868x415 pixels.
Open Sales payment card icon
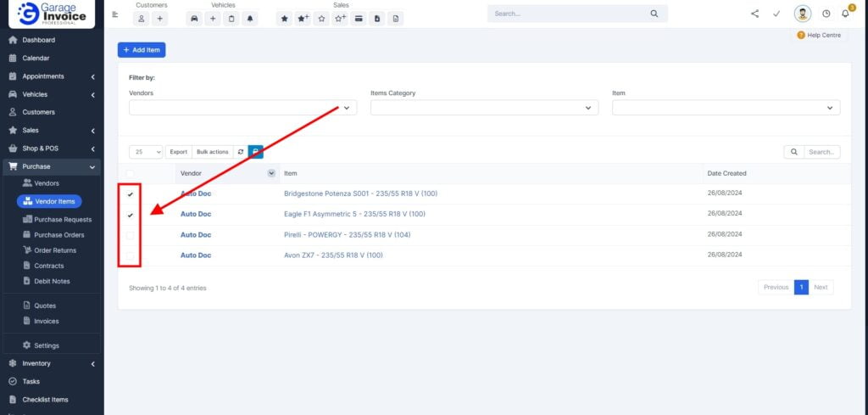pos(359,19)
